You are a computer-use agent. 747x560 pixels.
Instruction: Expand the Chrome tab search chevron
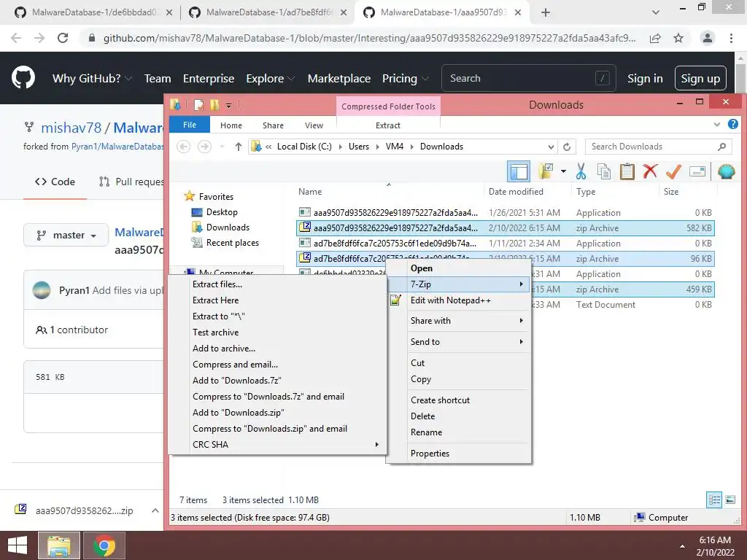coord(656,12)
